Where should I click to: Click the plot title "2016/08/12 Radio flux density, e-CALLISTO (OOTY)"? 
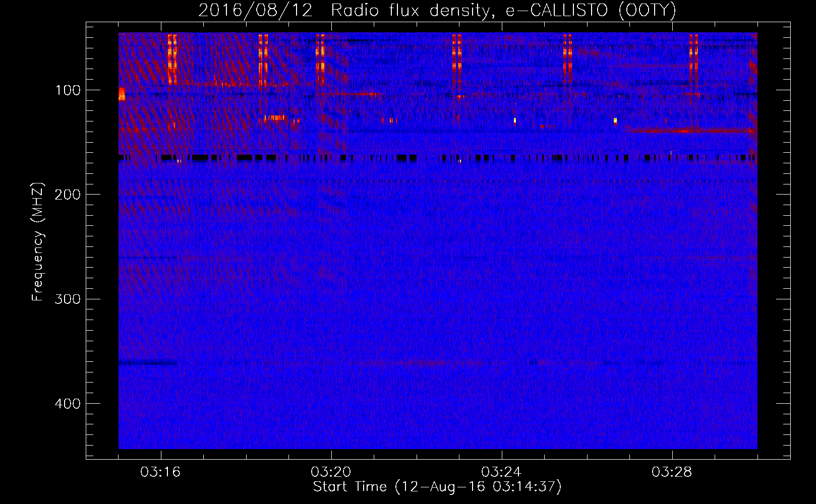click(x=437, y=11)
